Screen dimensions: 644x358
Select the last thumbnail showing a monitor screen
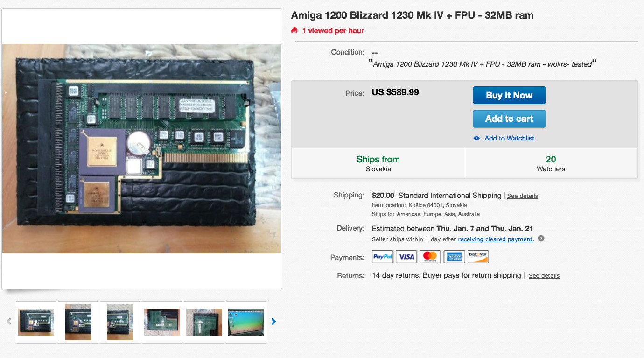246,322
